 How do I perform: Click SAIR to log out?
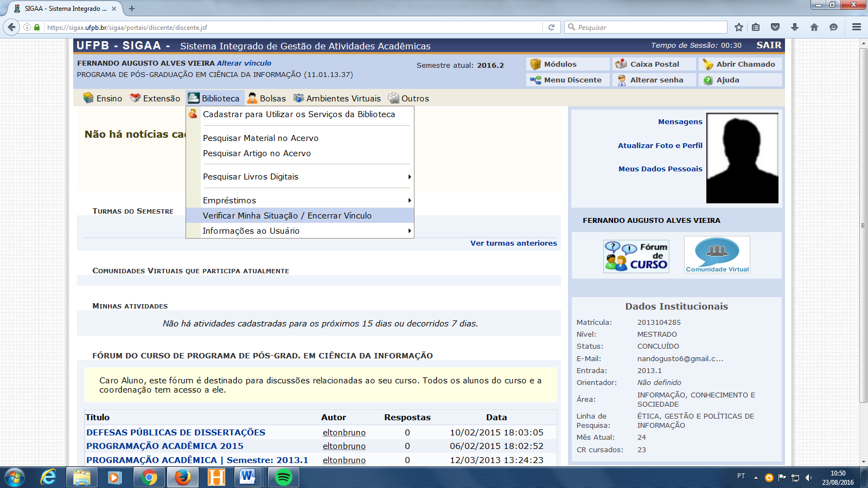tap(769, 46)
